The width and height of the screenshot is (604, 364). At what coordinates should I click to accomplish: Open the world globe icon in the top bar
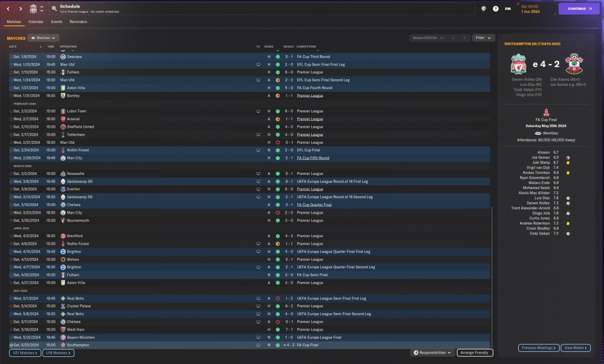pyautogui.click(x=484, y=9)
